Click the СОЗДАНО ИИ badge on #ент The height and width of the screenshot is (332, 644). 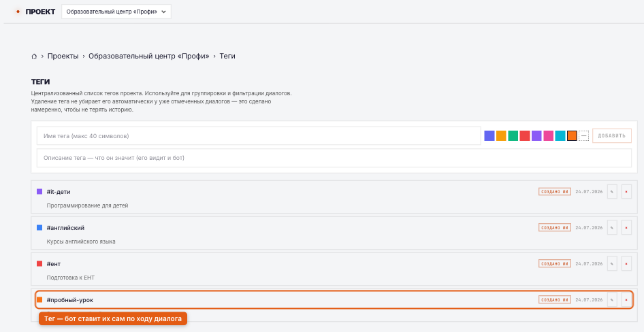pos(554,263)
